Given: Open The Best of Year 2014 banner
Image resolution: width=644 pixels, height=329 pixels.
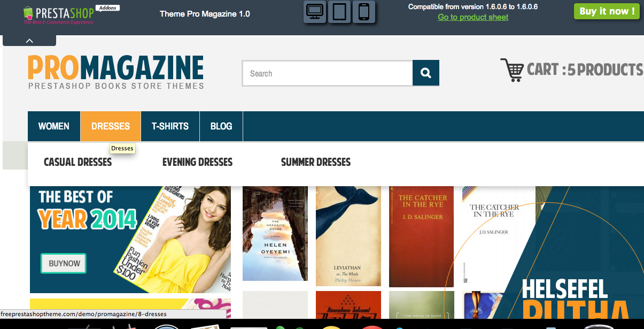Looking at the screenshot, I should click(x=130, y=239).
